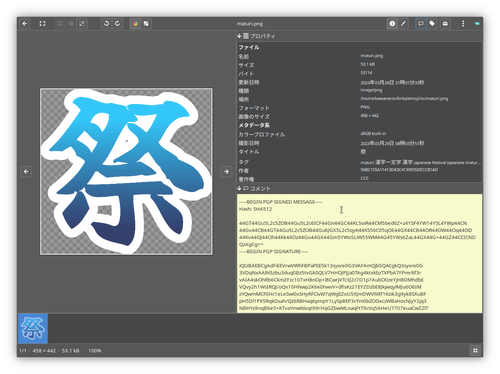Click the メタデータ系 section heading
The width and height of the screenshot is (500, 374).
click(x=254, y=125)
